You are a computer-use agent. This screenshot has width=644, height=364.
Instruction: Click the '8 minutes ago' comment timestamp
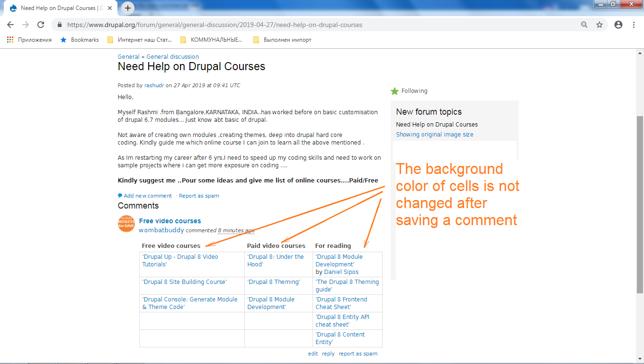(236, 230)
